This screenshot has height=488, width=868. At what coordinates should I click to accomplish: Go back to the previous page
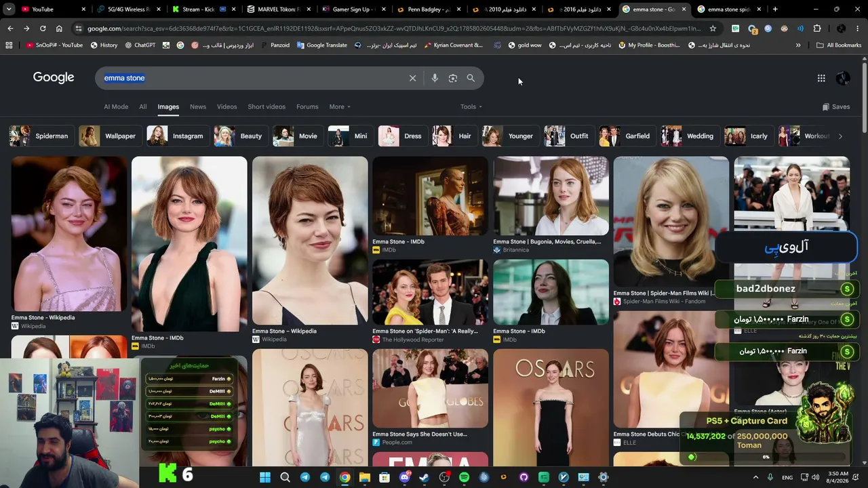click(10, 28)
